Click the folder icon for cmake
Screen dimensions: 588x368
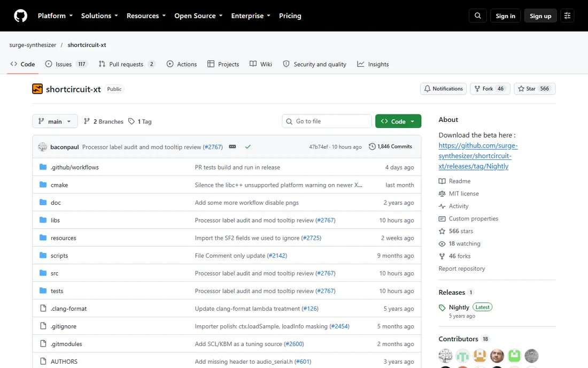(43, 185)
